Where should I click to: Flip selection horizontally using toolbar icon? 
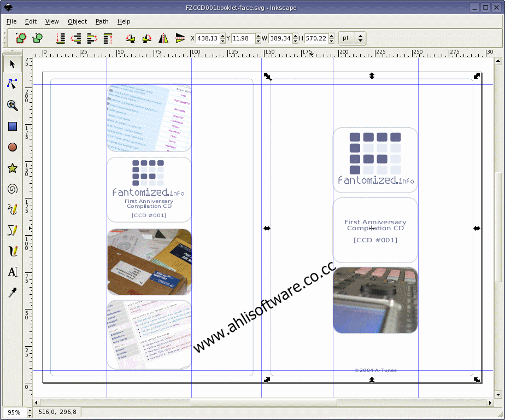pyautogui.click(x=163, y=38)
